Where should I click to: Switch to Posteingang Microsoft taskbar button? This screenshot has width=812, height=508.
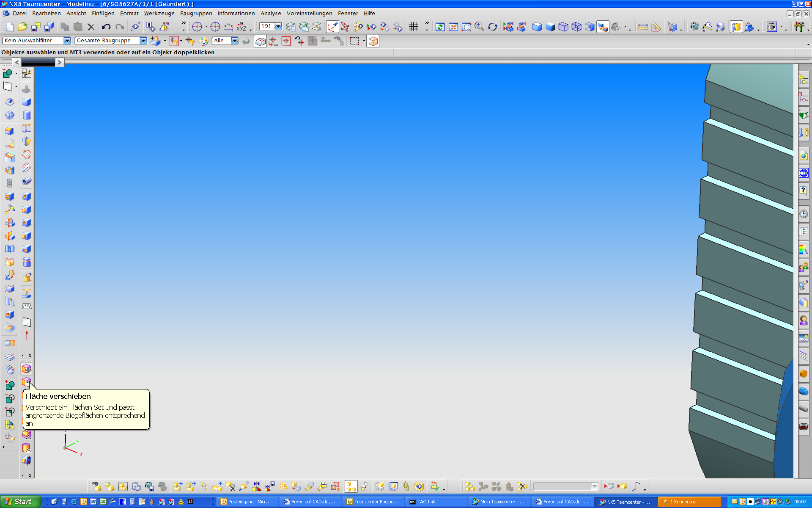click(248, 502)
